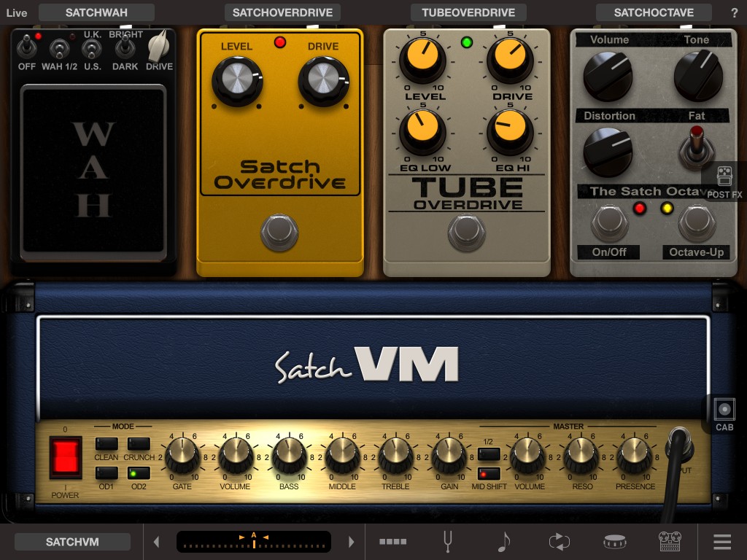The height and width of the screenshot is (560, 747).
Task: Click the Satch Octave Volume knob
Action: click(x=608, y=76)
